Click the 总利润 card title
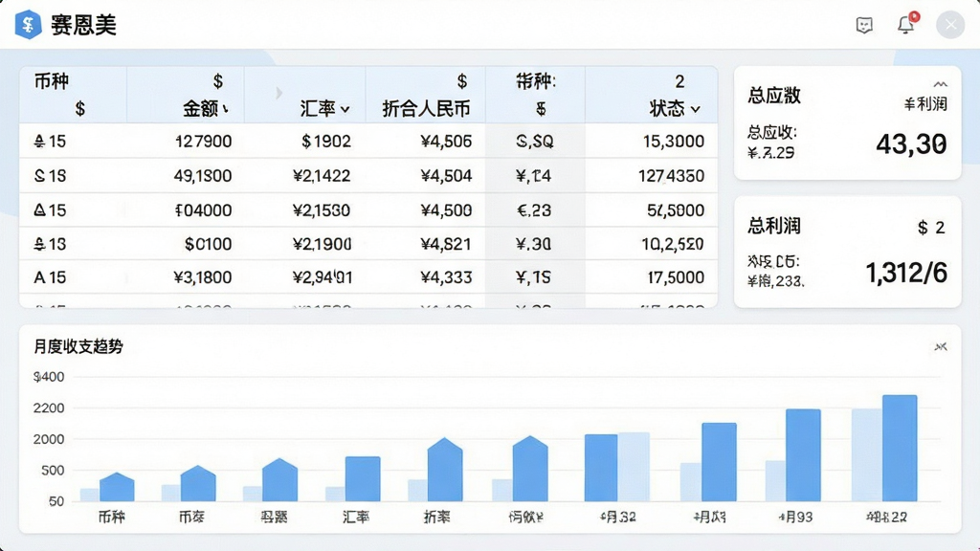The width and height of the screenshot is (980, 551). 774,226
